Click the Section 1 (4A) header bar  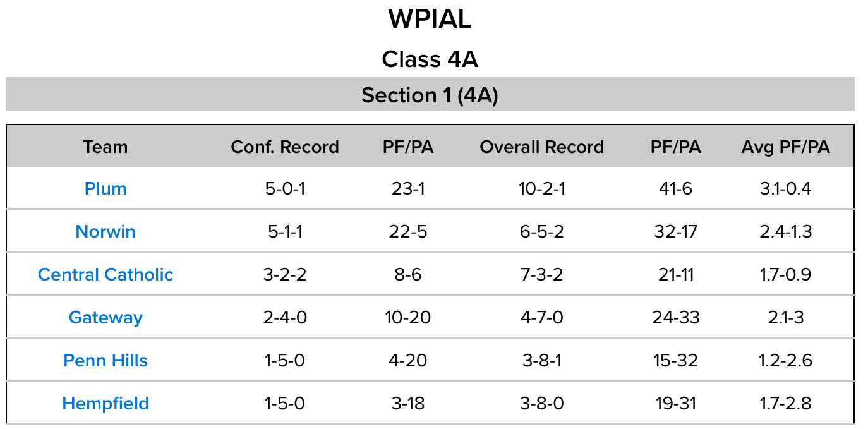click(430, 95)
